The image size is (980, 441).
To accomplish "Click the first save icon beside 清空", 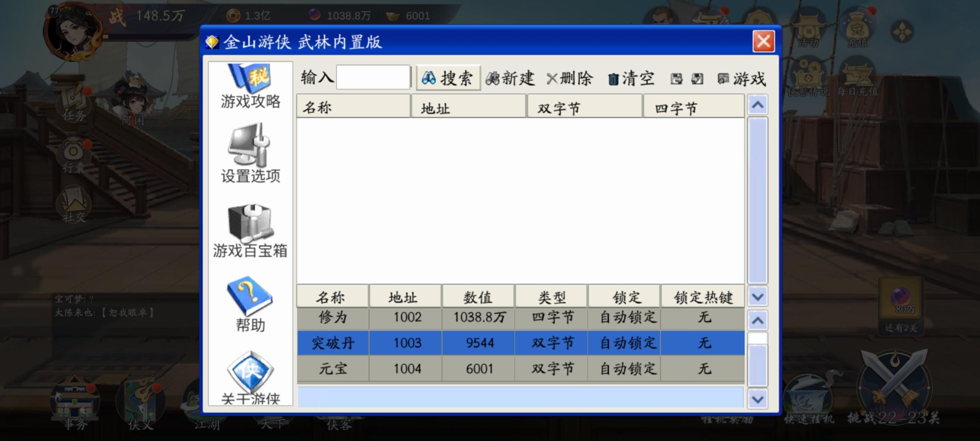I will tap(676, 78).
